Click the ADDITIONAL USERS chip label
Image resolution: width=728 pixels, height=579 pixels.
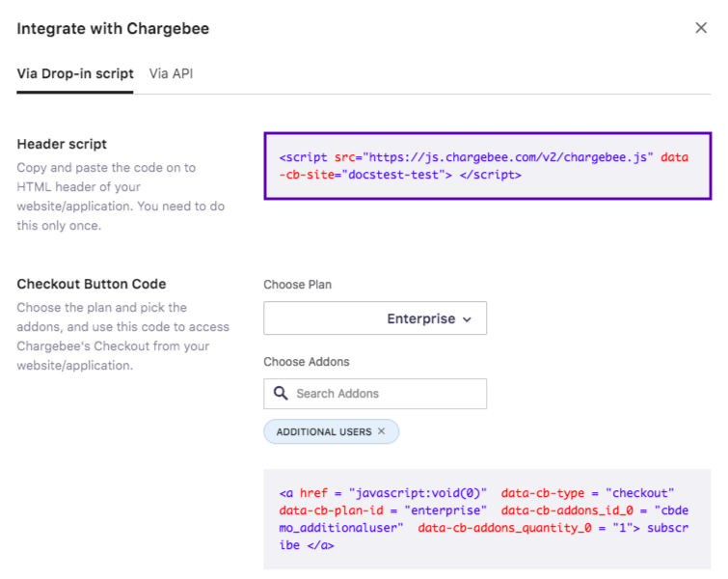(x=323, y=431)
